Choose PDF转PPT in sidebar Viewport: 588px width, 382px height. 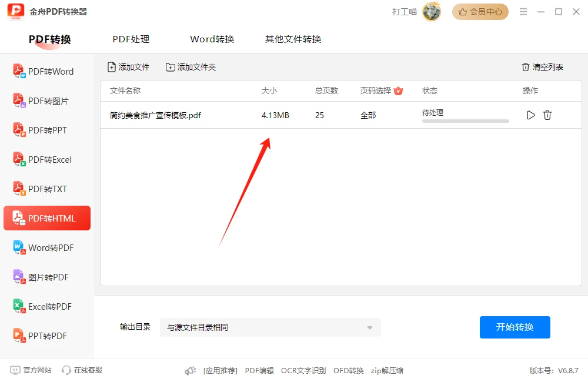(47, 130)
